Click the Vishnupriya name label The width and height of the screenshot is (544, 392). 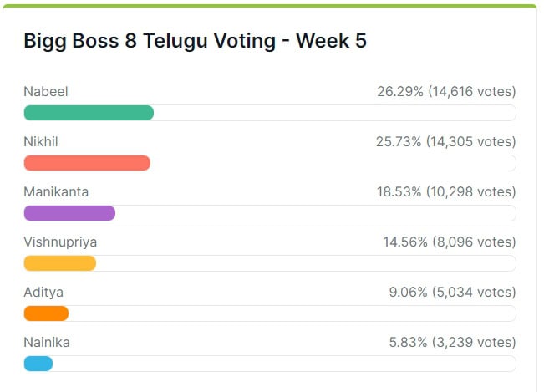[60, 242]
